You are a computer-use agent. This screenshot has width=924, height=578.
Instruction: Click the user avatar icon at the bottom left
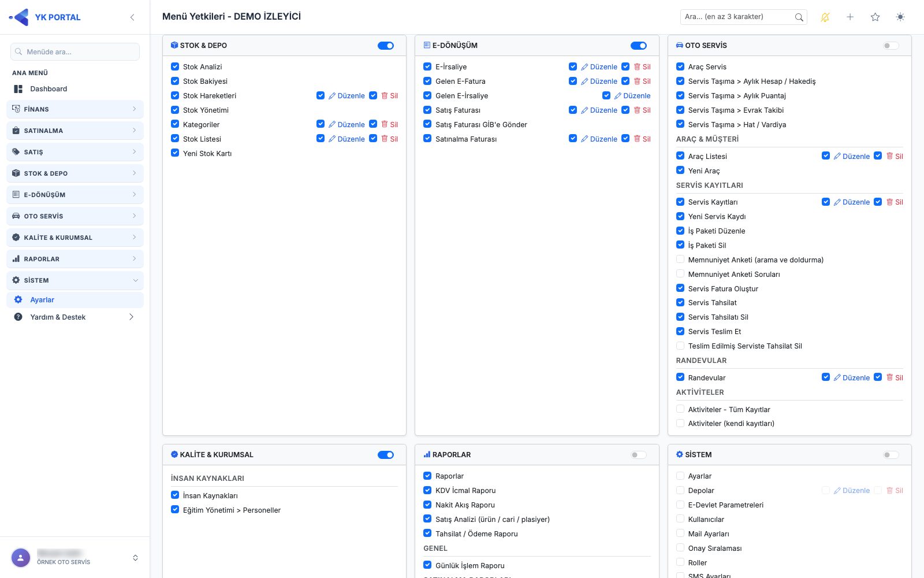pyautogui.click(x=21, y=558)
